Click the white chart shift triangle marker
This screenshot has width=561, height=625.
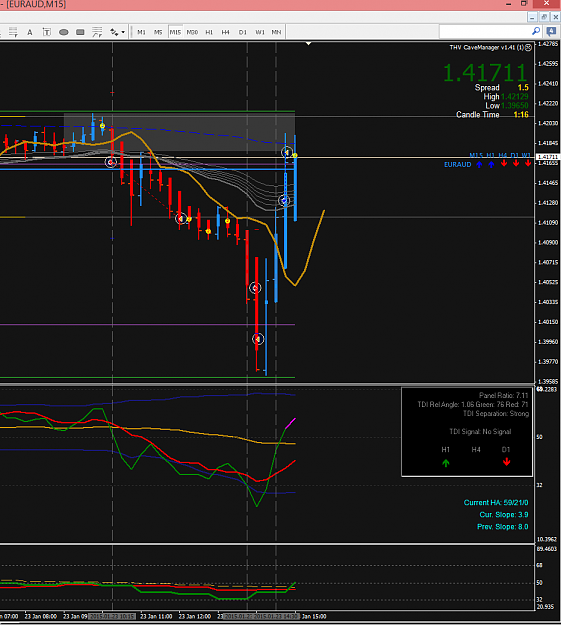(309, 43)
